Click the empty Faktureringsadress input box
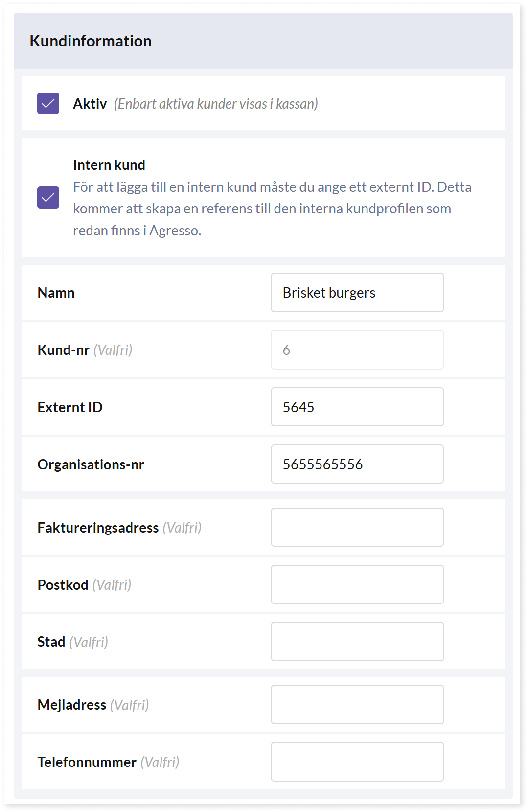528x812 pixels. click(357, 527)
